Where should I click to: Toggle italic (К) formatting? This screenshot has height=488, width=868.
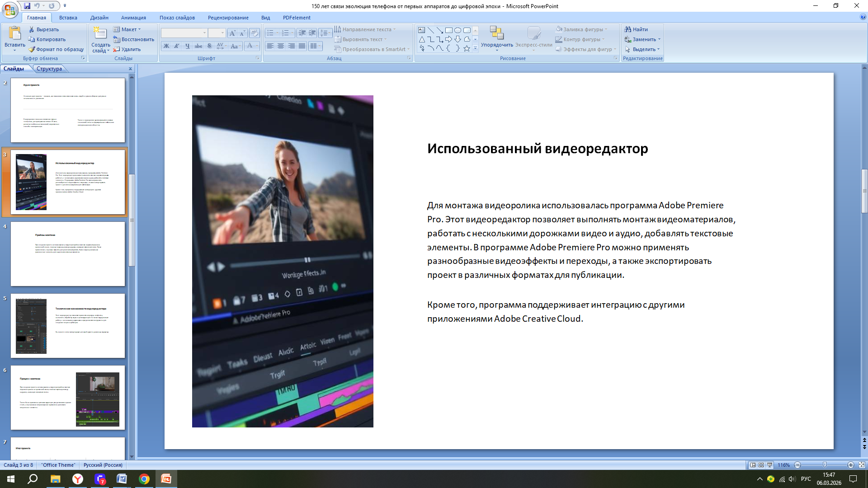pos(177,46)
